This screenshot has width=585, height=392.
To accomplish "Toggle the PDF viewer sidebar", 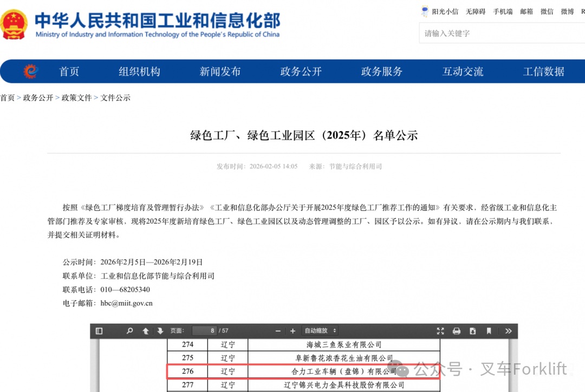I will click(99, 331).
